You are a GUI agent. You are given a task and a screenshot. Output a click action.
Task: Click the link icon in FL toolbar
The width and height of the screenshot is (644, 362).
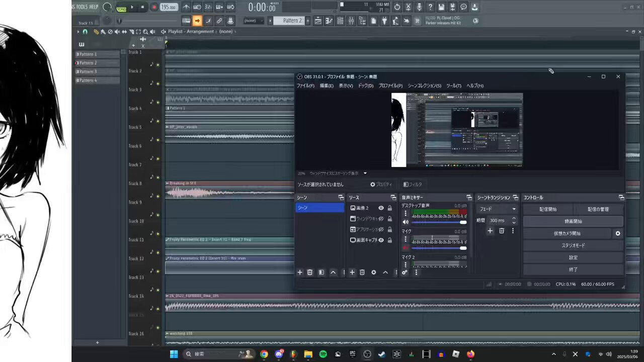(219, 21)
